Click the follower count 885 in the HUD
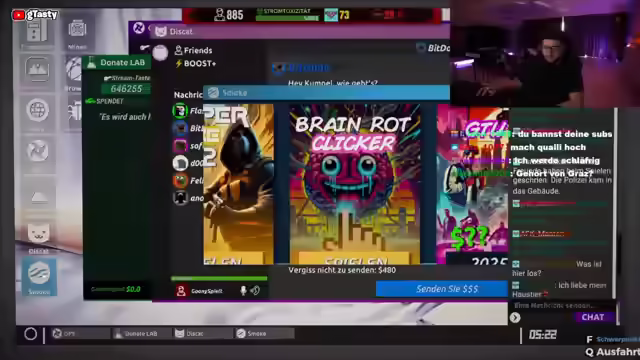The height and width of the screenshot is (360, 640). [229, 15]
